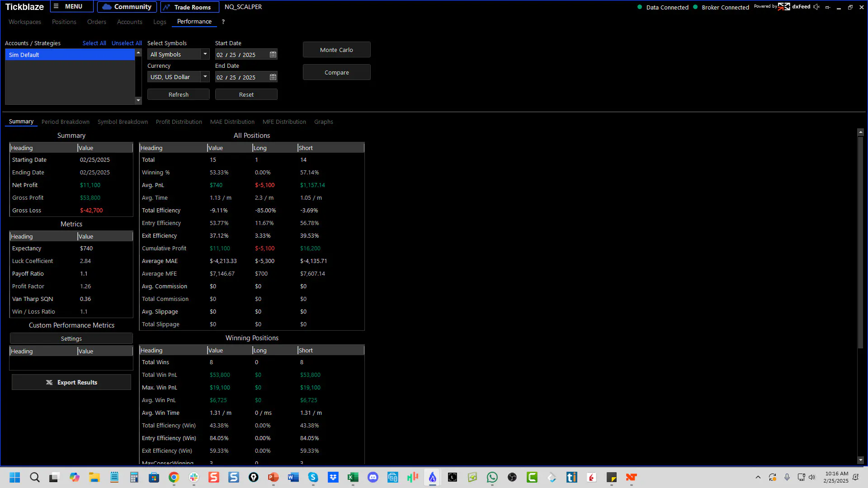Go to the Positions tab
Viewport: 868px width, 488px height.
[64, 22]
